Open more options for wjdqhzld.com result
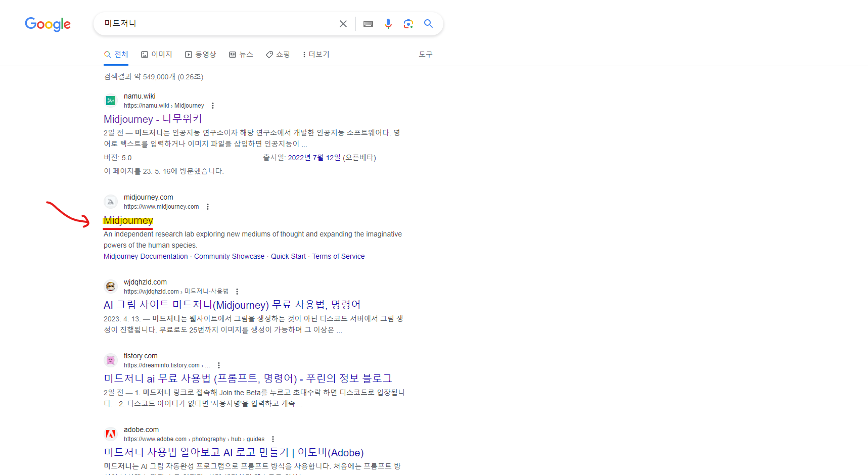 pyautogui.click(x=237, y=292)
